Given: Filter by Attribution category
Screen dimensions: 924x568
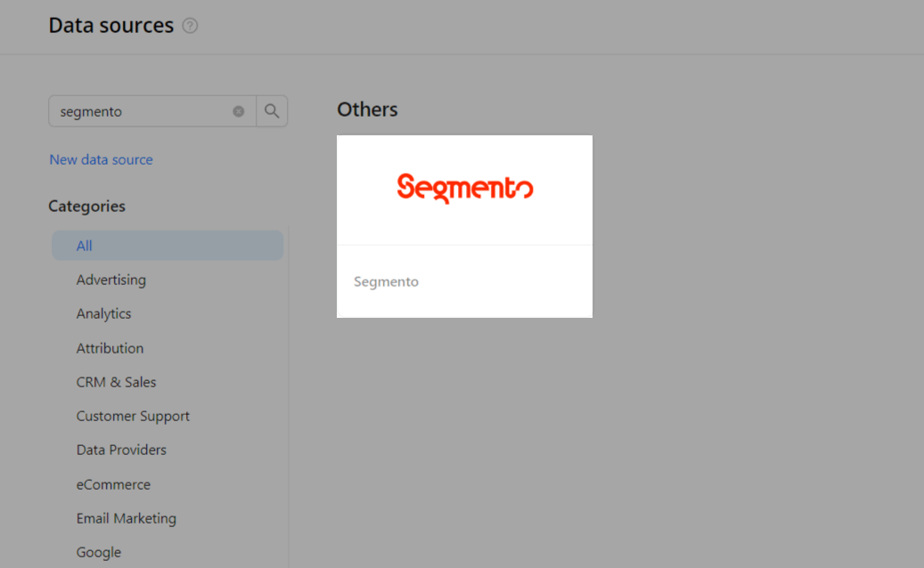Looking at the screenshot, I should coord(110,348).
